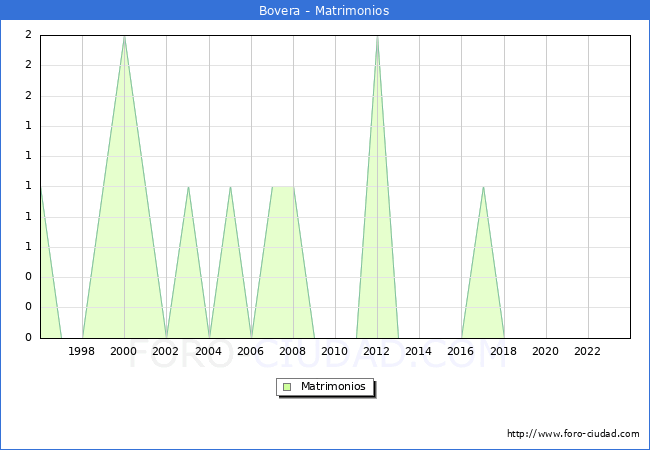
Task: Click the year 2000 peak data point
Action: 124,37
